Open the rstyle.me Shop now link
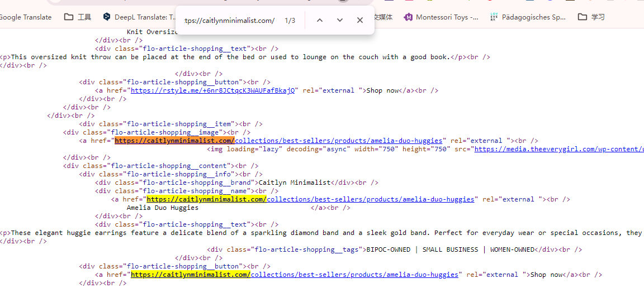This screenshot has height=288, width=644. click(212, 90)
